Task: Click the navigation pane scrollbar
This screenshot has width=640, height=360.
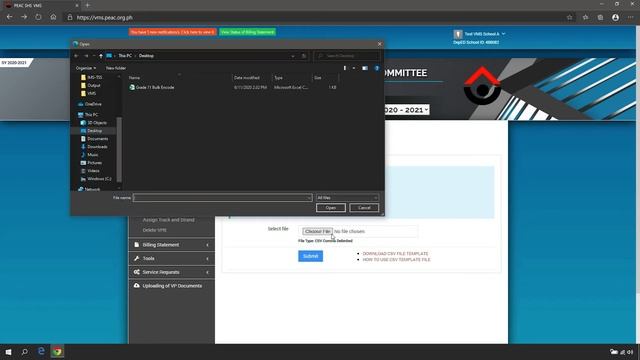Action: point(119,148)
